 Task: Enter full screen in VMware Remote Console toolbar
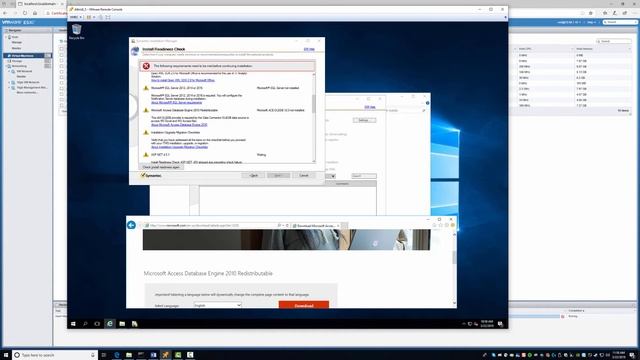108,17
